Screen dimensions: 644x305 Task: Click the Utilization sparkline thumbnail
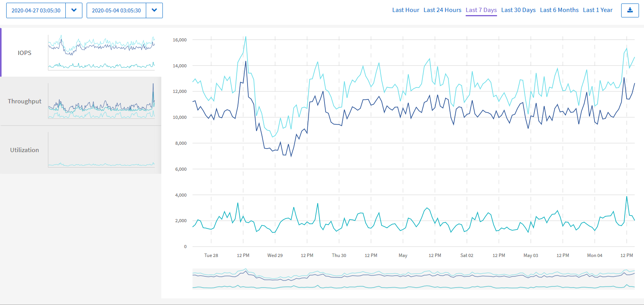click(101, 150)
